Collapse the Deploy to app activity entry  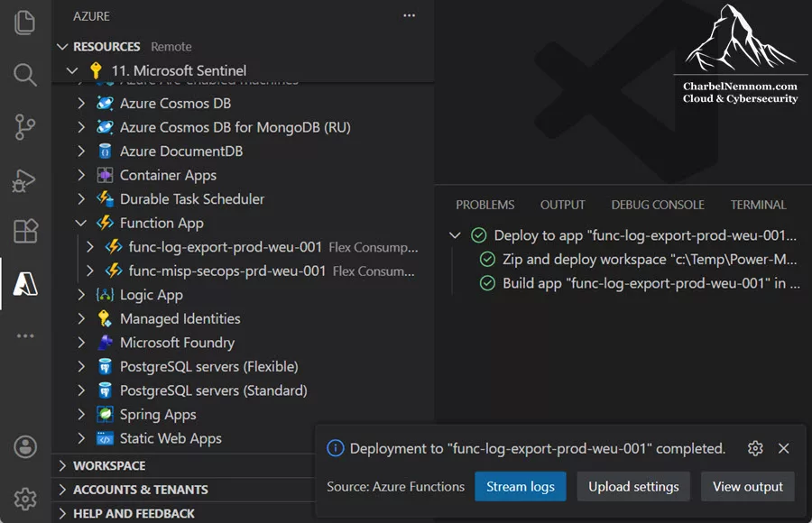[455, 235]
